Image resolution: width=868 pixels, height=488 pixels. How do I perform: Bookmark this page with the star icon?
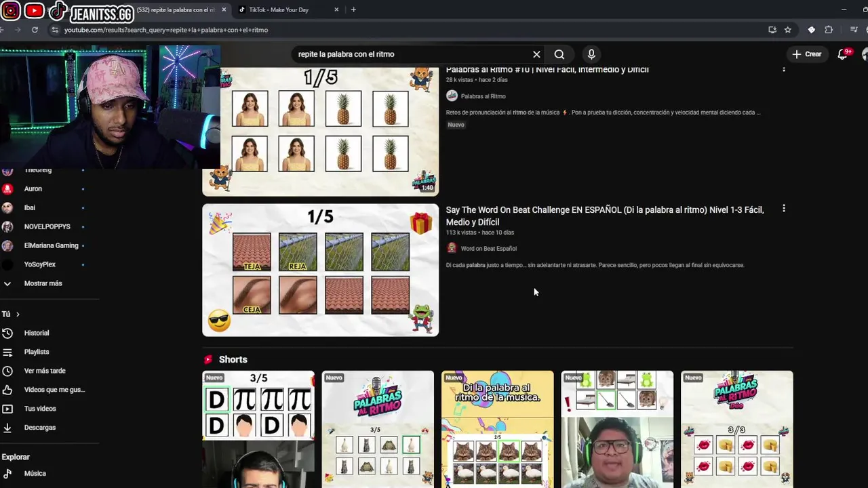787,30
